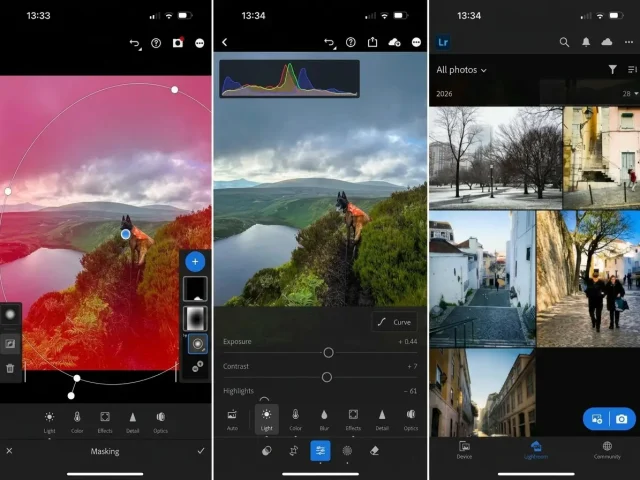Select the linear gradient mask thumbnail

tap(195, 289)
